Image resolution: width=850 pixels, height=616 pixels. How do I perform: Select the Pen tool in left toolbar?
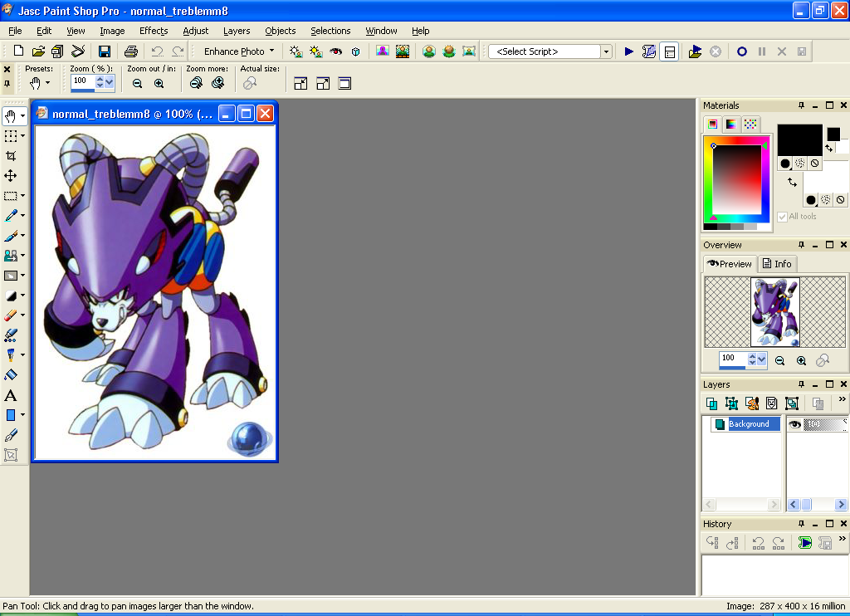pos(10,435)
